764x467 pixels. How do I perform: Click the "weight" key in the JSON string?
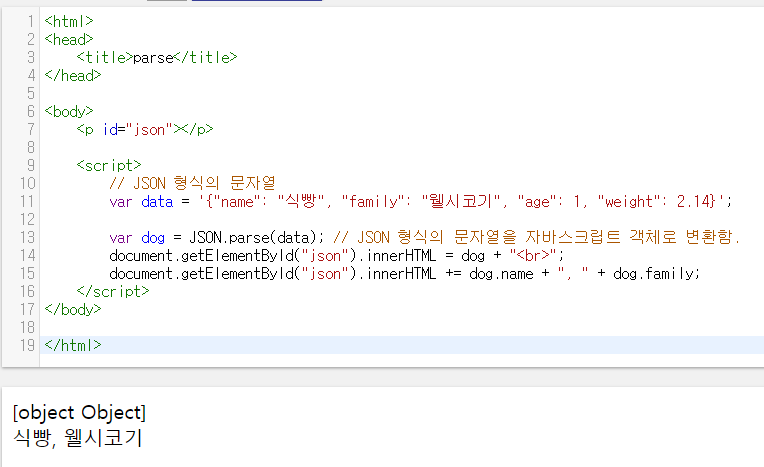629,202
